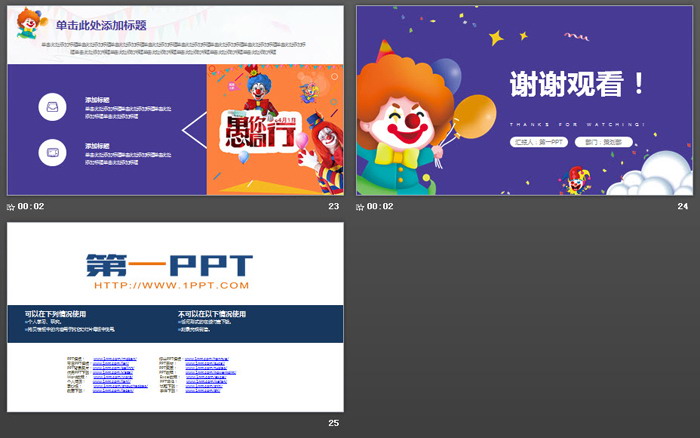Click the 00:02 timing under slide 23

31,206
